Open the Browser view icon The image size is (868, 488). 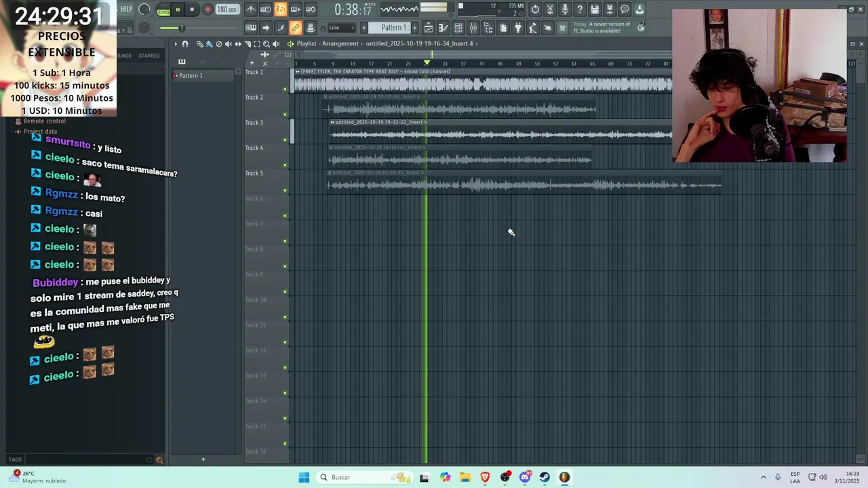point(488,28)
